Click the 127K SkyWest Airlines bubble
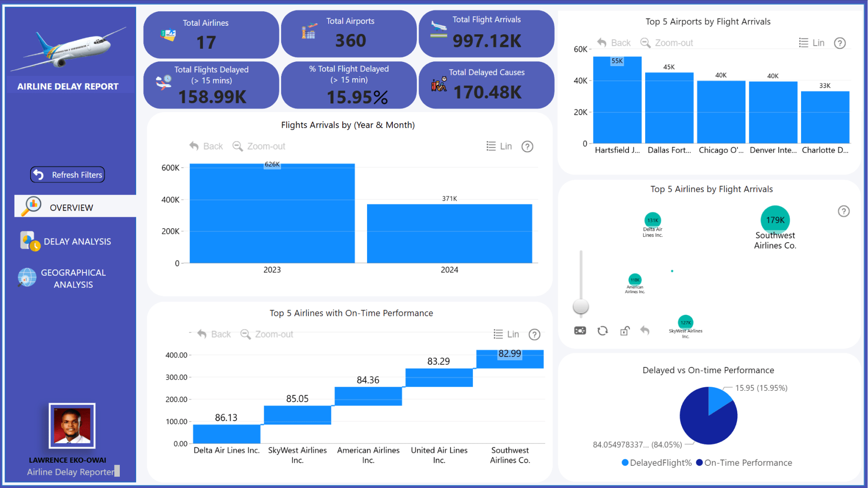Viewport: 868px width, 488px height. tap(686, 322)
